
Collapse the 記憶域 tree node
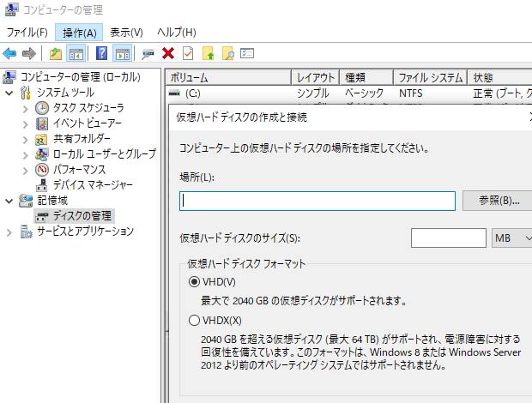10,201
